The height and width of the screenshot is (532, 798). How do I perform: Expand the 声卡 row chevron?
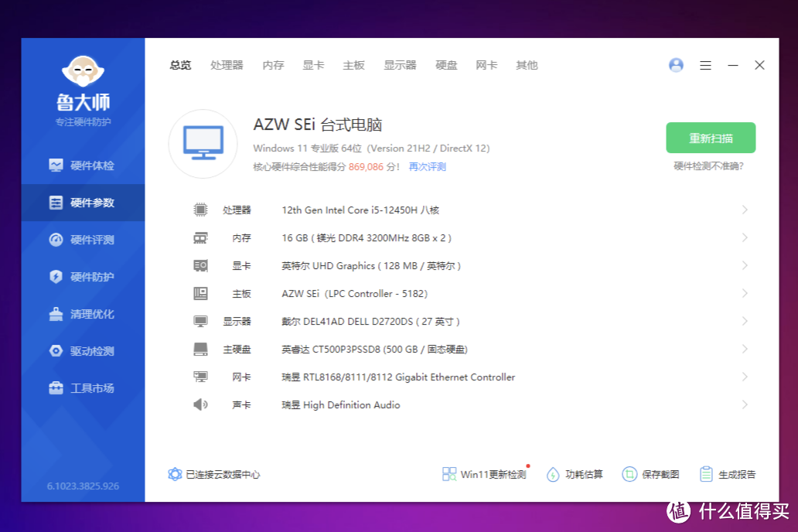(745, 404)
